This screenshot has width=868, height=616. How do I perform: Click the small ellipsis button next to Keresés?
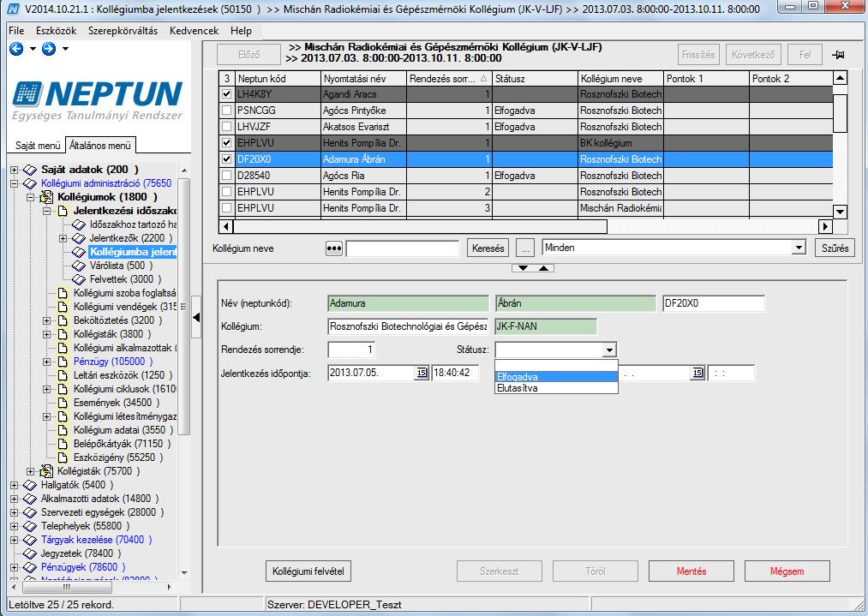coord(525,248)
